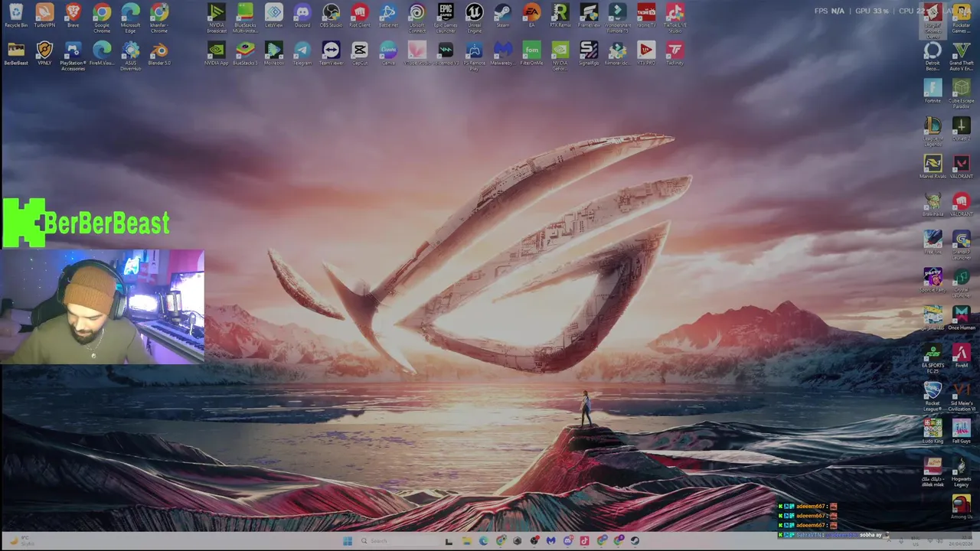Launch EA SPORTS FC 25 shortcut
This screenshot has width=980, height=551.
[933, 359]
